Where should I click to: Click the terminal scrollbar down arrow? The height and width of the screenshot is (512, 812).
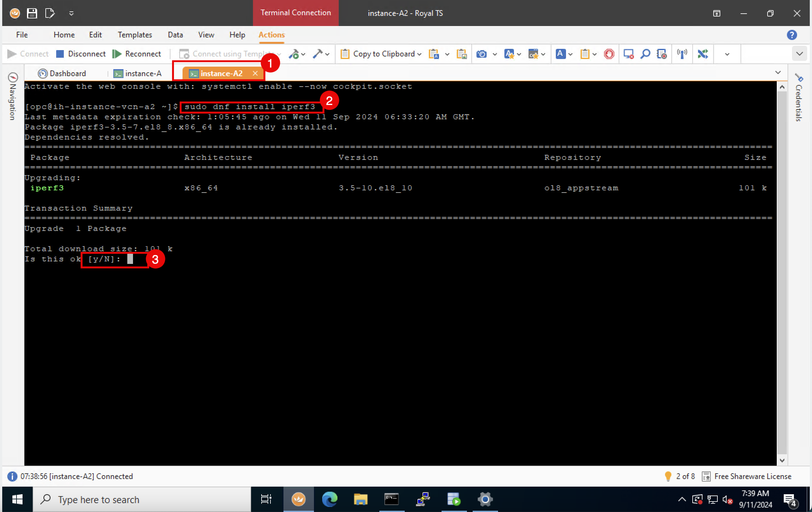(782, 460)
